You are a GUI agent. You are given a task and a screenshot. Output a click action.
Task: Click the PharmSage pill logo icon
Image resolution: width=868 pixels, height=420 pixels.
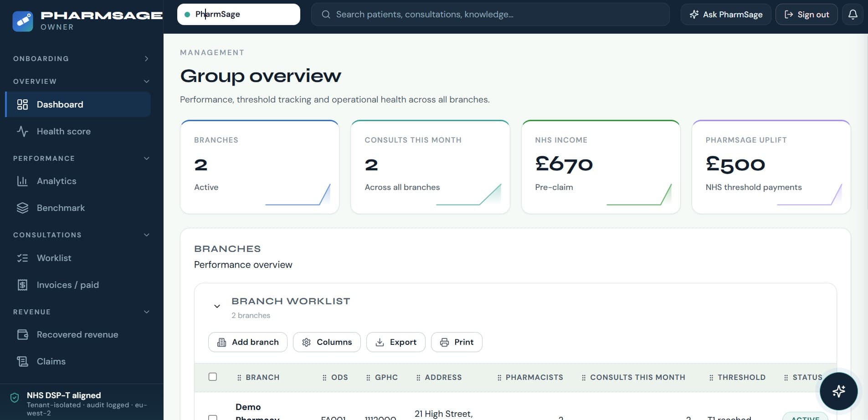tap(23, 21)
